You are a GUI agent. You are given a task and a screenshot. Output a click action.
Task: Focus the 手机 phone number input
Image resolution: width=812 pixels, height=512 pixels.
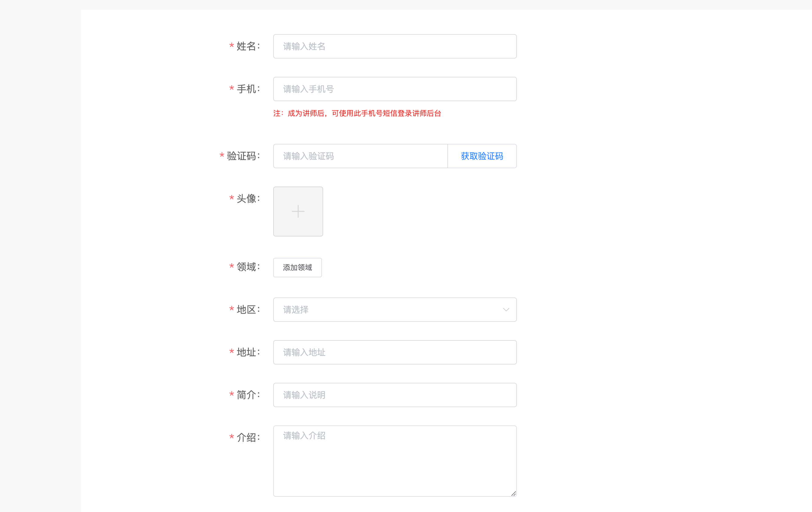(x=394, y=89)
